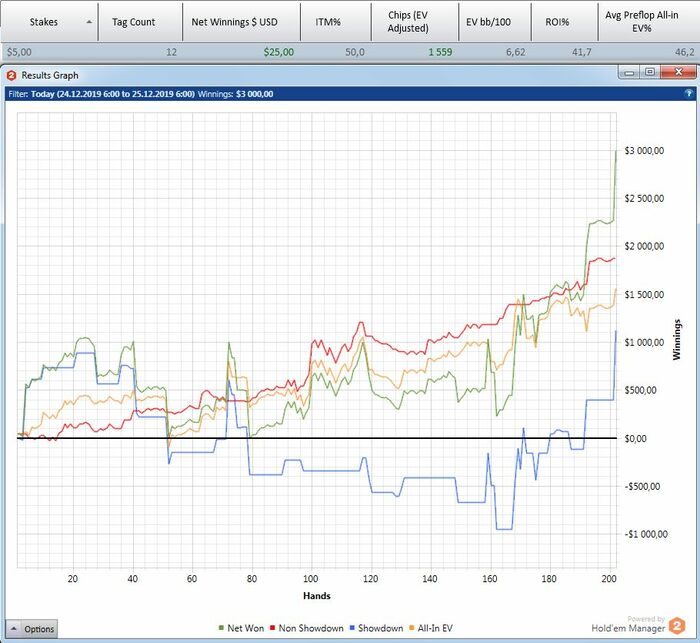This screenshot has width=700, height=643.
Task: Close the Results Graph window
Action: pyautogui.click(x=679, y=72)
